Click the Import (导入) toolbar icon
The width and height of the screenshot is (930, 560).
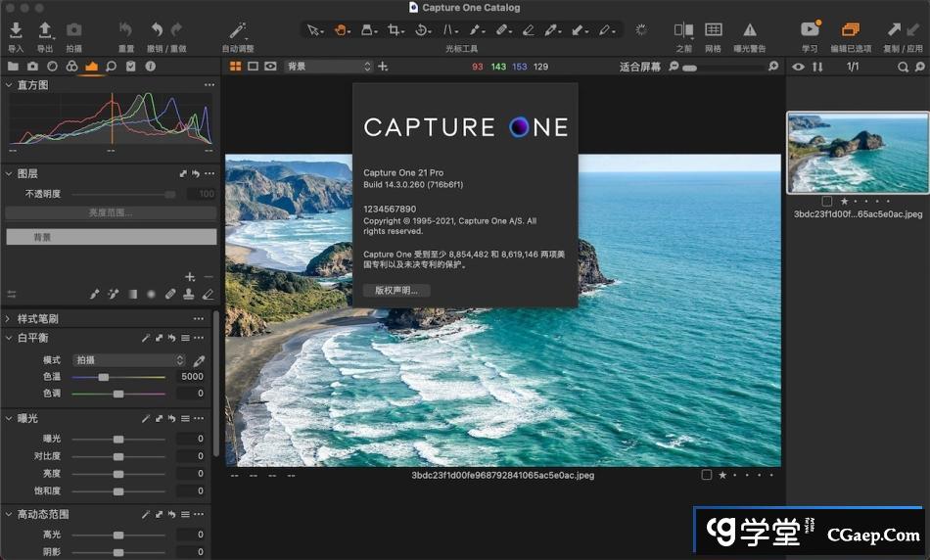[16, 31]
